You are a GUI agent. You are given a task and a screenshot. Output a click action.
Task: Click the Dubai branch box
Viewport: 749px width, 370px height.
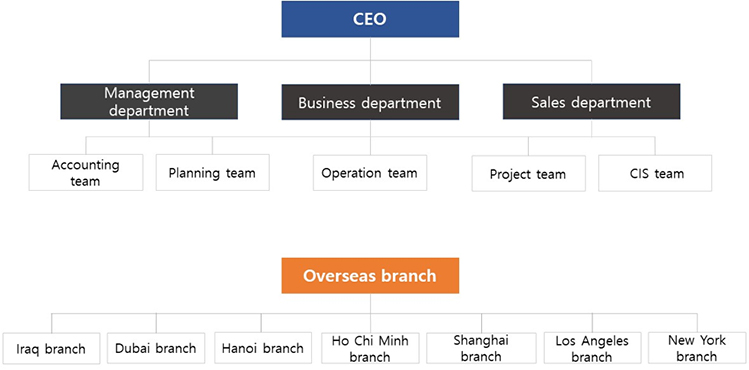click(x=156, y=349)
